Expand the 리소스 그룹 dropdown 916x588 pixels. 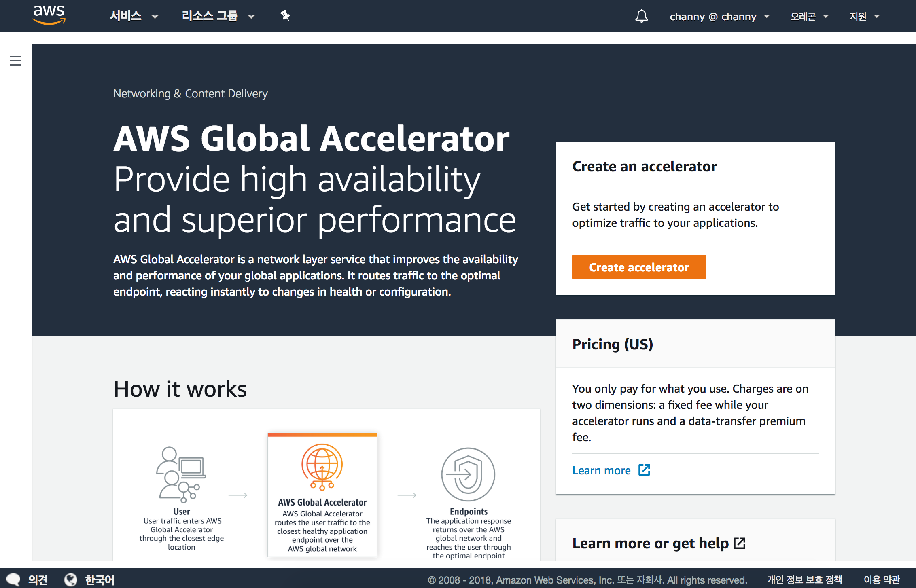click(218, 16)
